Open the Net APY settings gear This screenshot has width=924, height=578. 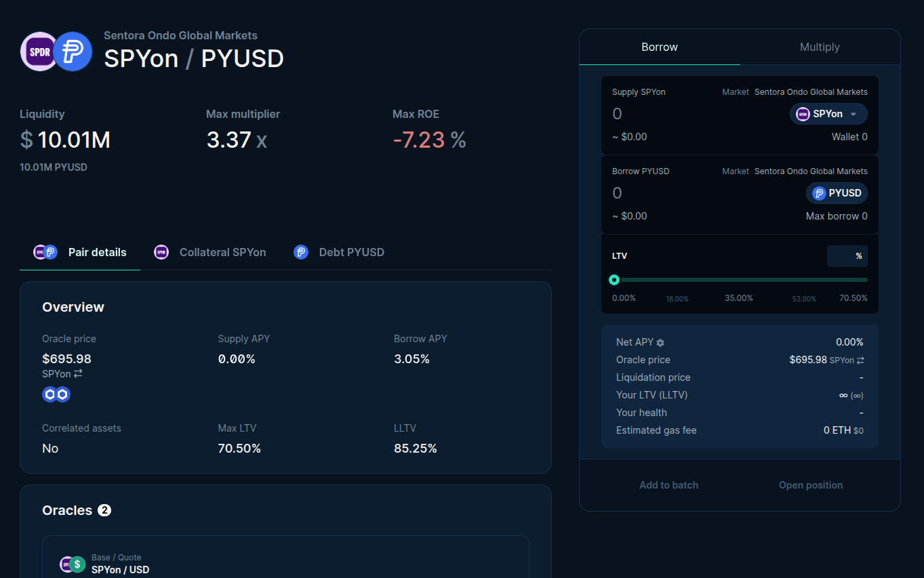pyautogui.click(x=660, y=343)
